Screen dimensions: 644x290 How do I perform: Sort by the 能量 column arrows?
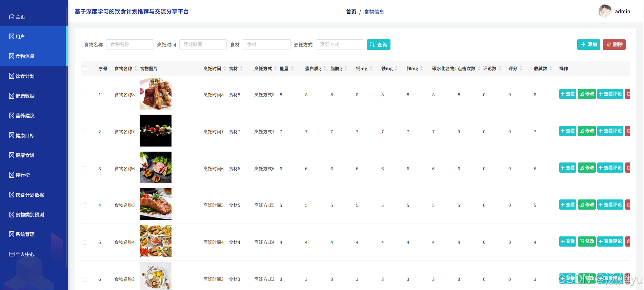(292, 69)
